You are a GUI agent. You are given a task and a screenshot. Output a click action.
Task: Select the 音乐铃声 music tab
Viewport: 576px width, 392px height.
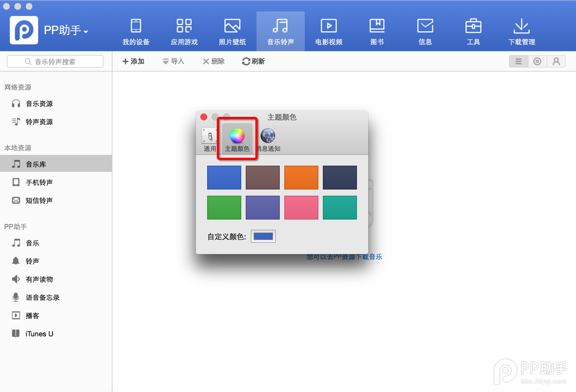click(x=280, y=32)
